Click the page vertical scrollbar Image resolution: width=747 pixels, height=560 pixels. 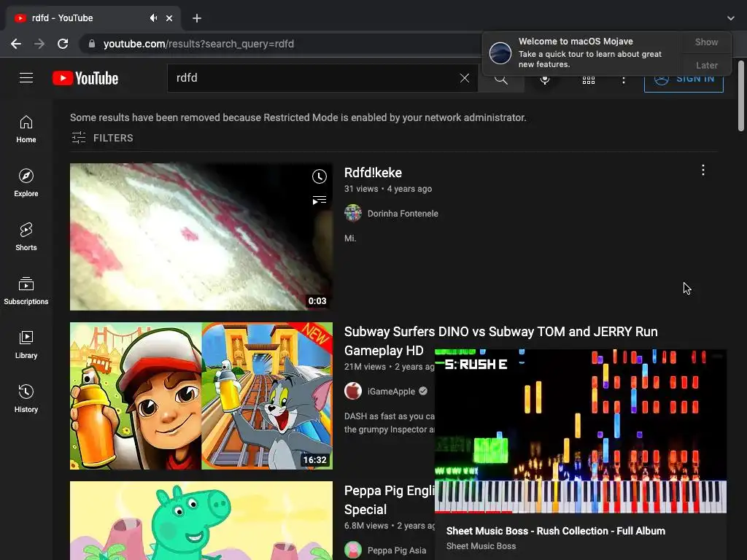pyautogui.click(x=741, y=96)
